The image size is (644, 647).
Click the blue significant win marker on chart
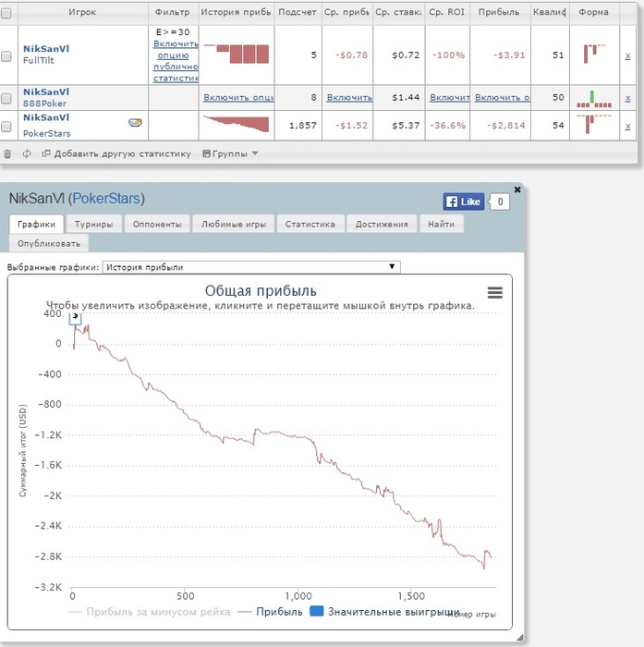point(75,318)
